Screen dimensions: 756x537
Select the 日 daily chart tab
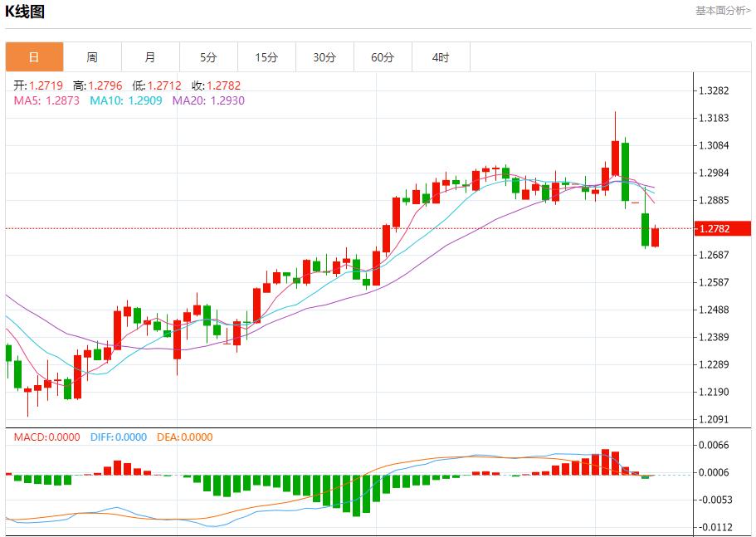[x=34, y=57]
